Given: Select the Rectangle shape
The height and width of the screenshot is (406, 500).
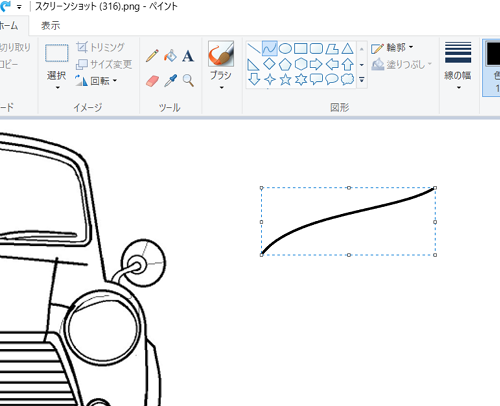Looking at the screenshot, I should tap(301, 49).
